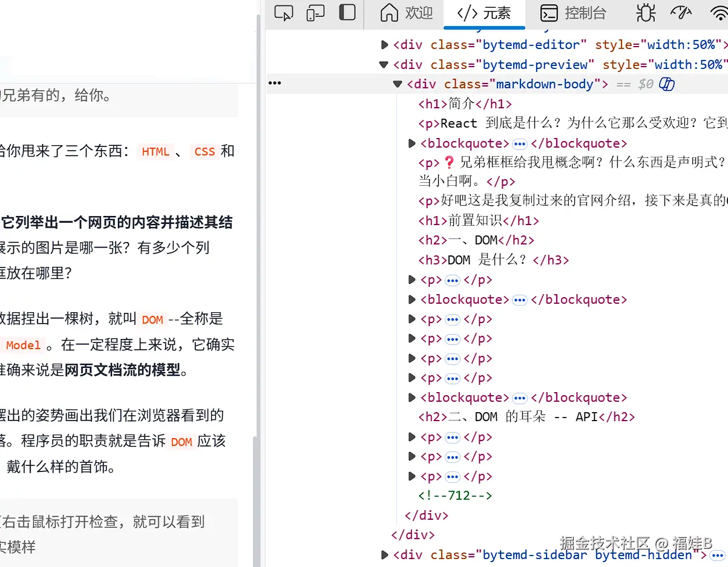Activate the inspect element picker icon
This screenshot has width=728, height=567.
tap(283, 13)
